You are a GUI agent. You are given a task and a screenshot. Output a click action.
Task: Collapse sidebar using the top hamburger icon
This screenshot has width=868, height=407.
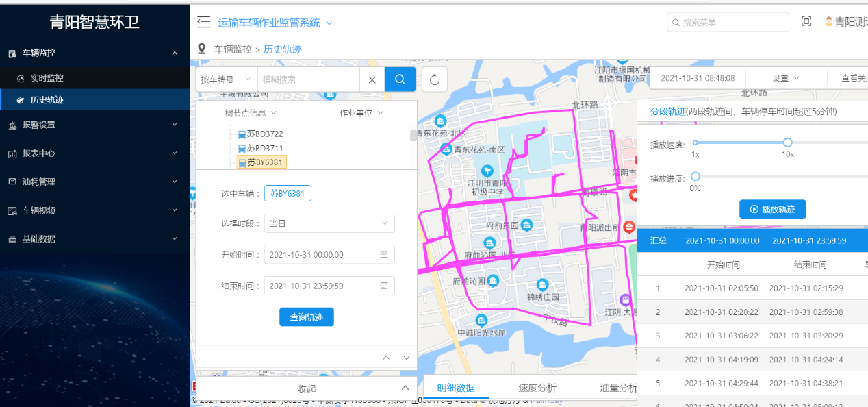[x=203, y=23]
